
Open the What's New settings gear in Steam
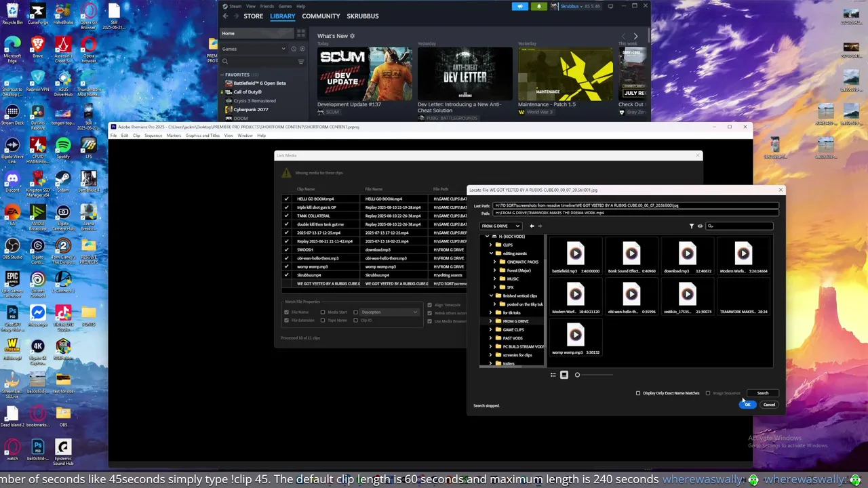[352, 36]
